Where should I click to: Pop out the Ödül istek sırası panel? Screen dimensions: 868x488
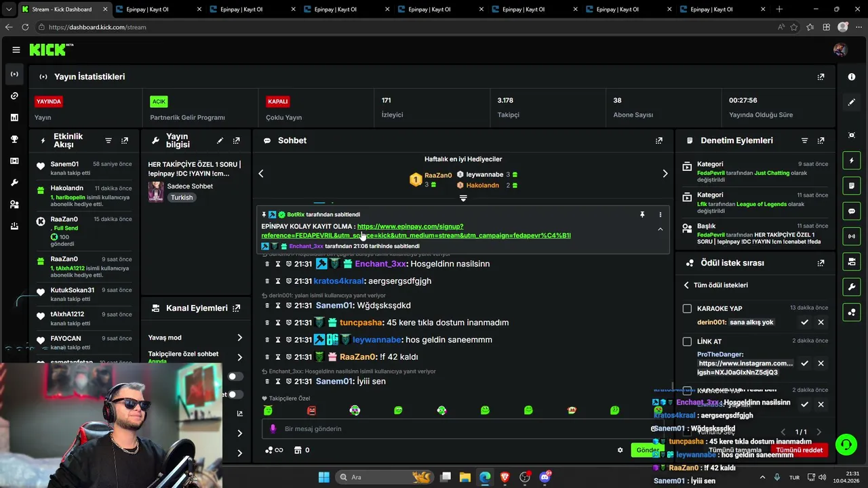tap(821, 263)
